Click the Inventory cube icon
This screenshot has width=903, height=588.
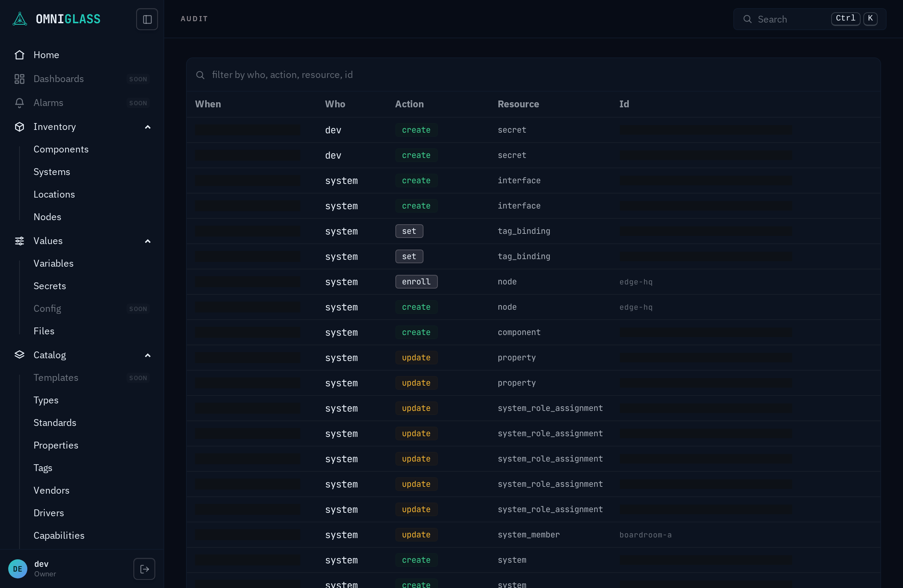19,126
